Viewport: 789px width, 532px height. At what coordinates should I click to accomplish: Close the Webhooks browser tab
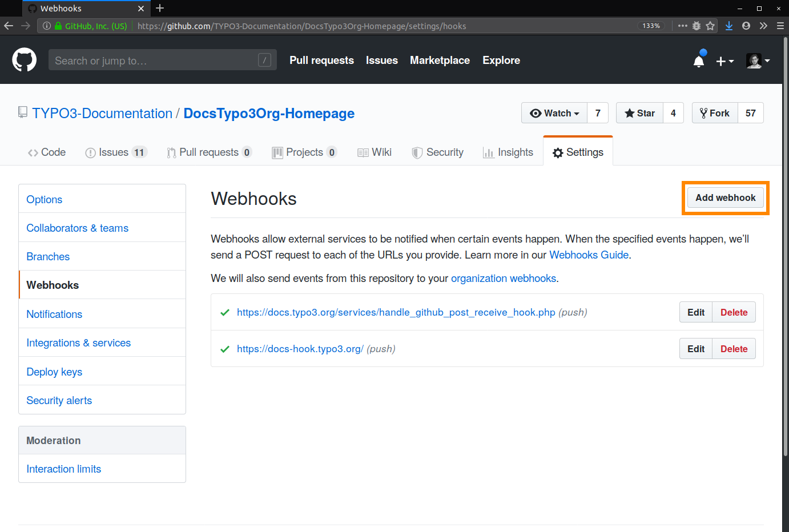click(141, 9)
